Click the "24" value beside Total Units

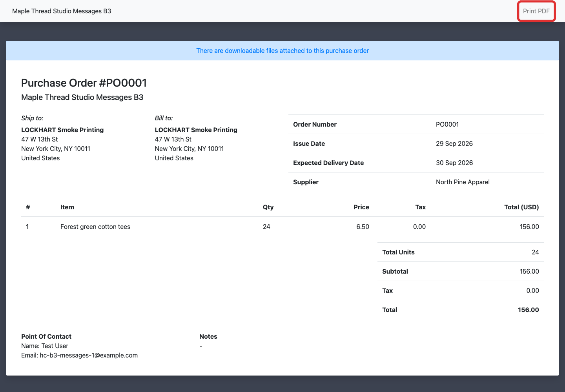click(535, 252)
